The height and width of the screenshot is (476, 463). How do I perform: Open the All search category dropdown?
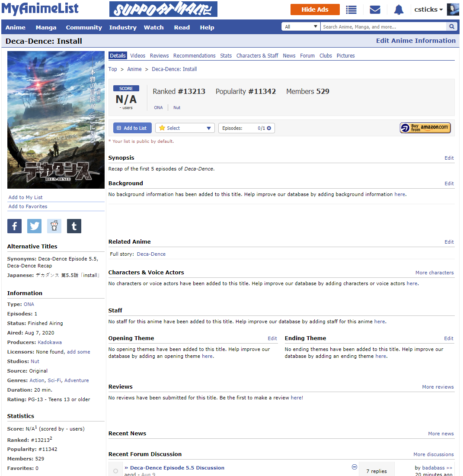pyautogui.click(x=301, y=27)
